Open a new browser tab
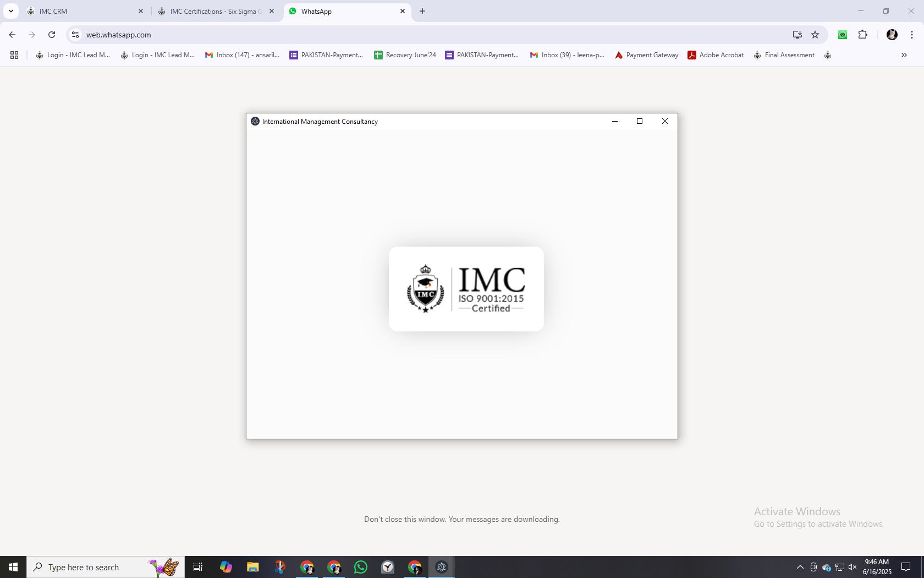 pos(422,11)
